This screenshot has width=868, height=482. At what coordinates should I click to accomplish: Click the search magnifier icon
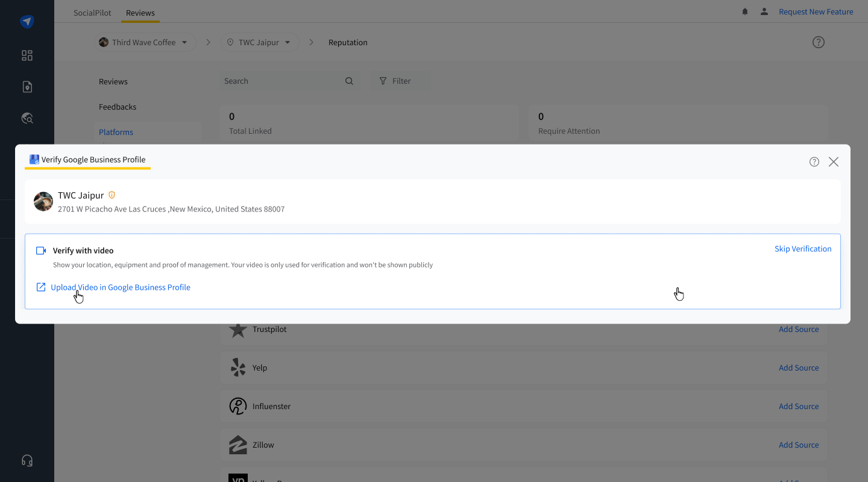point(349,81)
